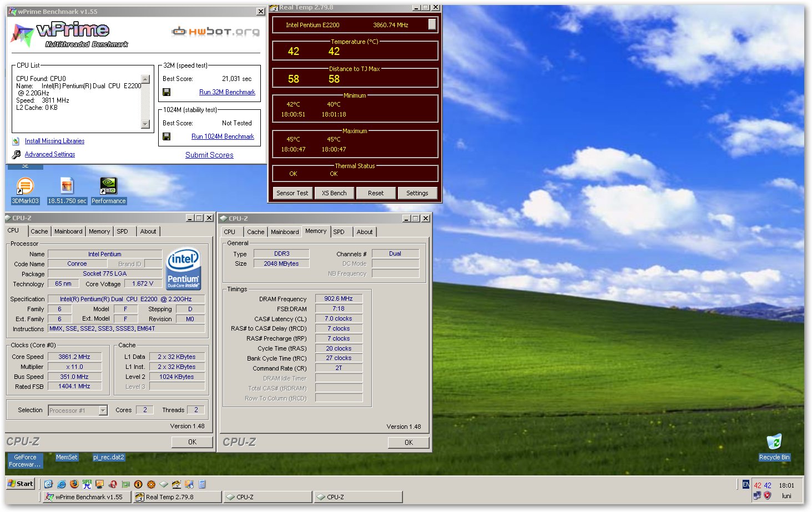The image size is (812, 512).
Task: Click the magnifier icon beside Advanced Settings
Action: (17, 155)
